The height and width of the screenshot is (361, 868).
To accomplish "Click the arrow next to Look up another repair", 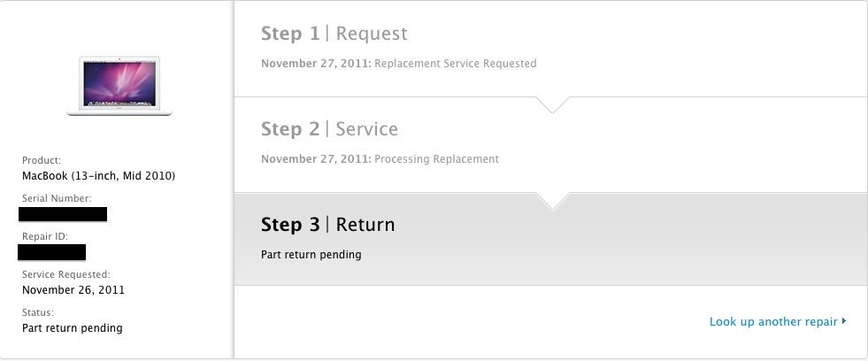I will click(844, 320).
